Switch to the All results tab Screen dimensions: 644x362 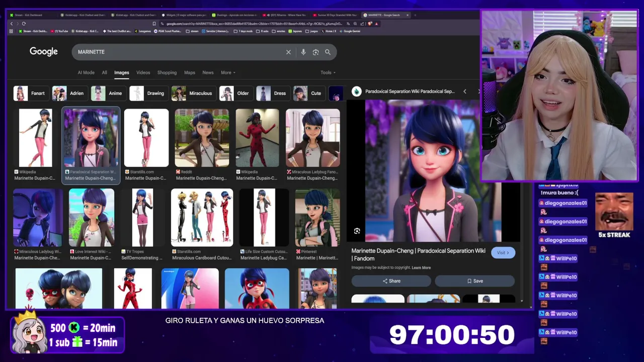pyautogui.click(x=104, y=72)
